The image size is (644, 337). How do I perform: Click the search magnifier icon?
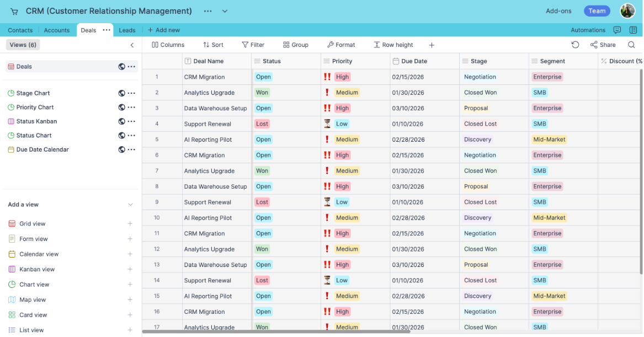(x=631, y=45)
